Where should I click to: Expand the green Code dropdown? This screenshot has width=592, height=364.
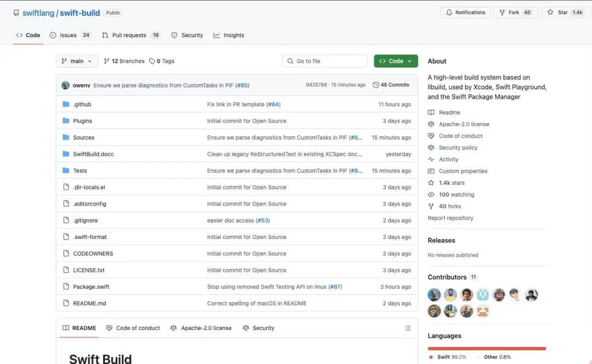point(396,61)
